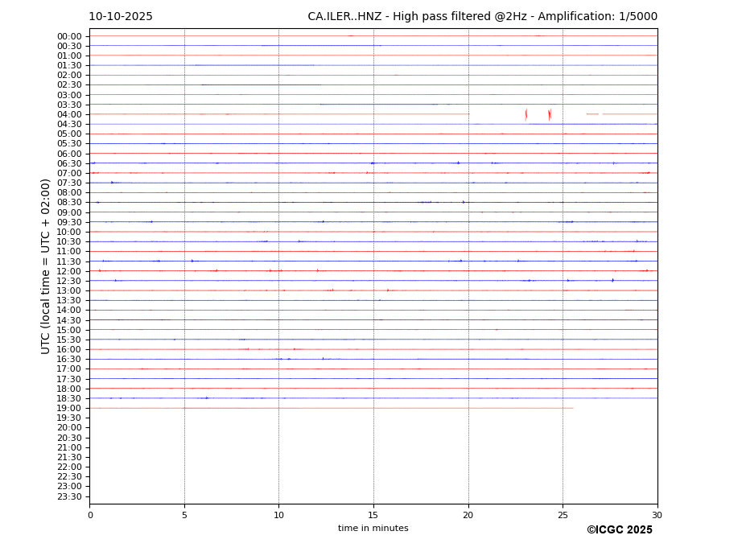Select the x-axis tick label 0

90,515
